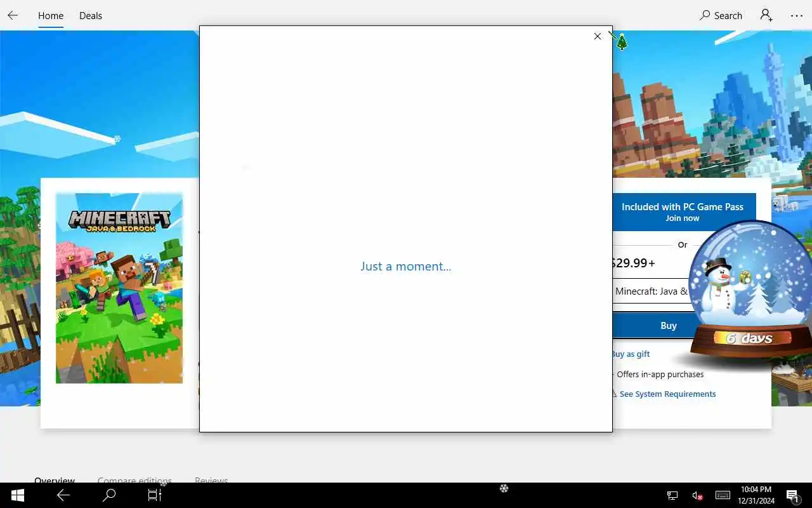Click the account sign-in person icon
812x508 pixels.
coord(766,15)
